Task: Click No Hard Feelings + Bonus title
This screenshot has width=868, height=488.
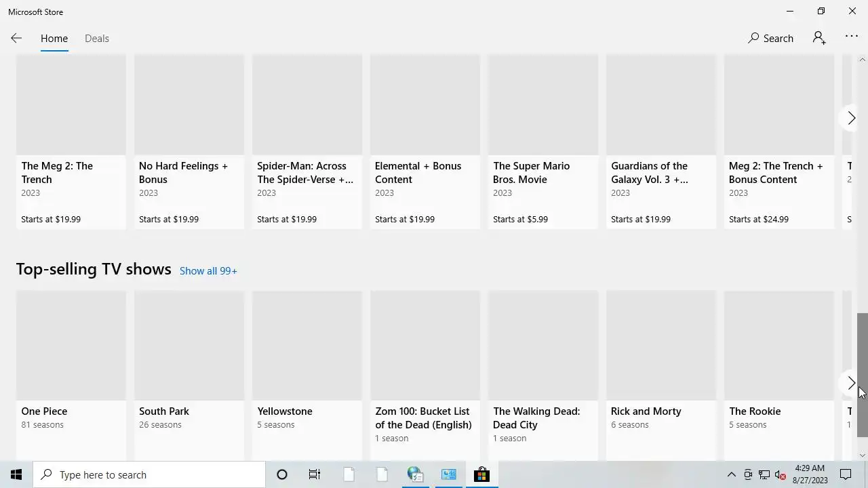Action: coord(183,173)
